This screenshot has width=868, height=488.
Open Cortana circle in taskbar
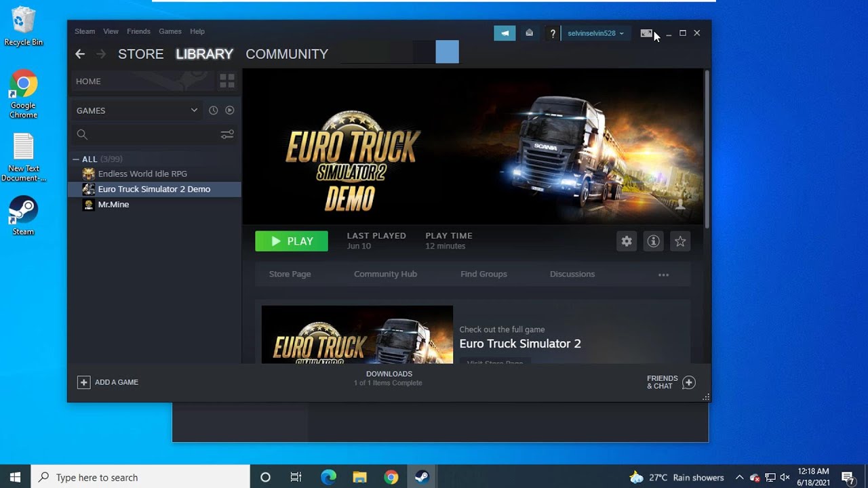coord(265,477)
